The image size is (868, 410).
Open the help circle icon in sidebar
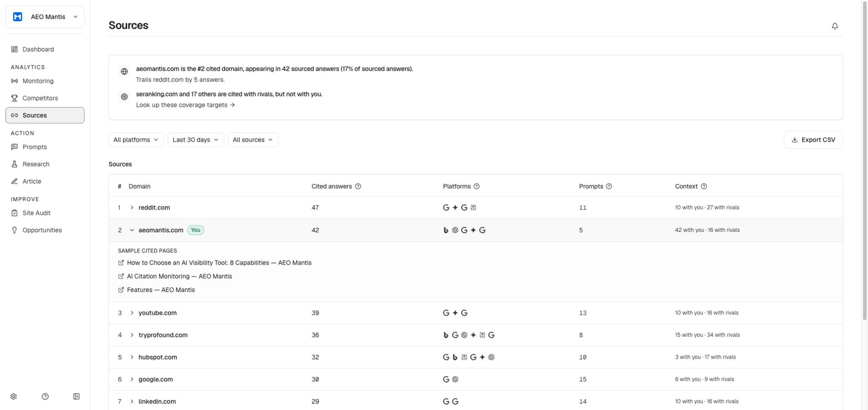pos(45,396)
